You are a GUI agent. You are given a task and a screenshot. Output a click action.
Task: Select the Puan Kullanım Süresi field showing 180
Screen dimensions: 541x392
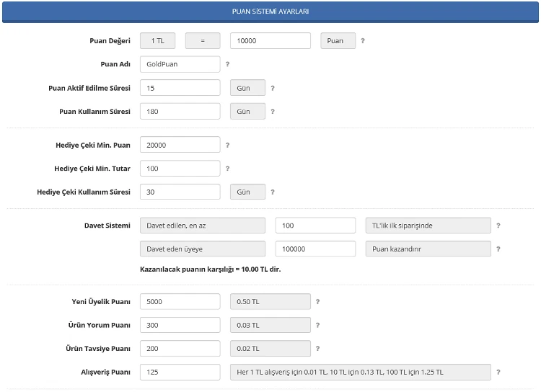point(180,112)
